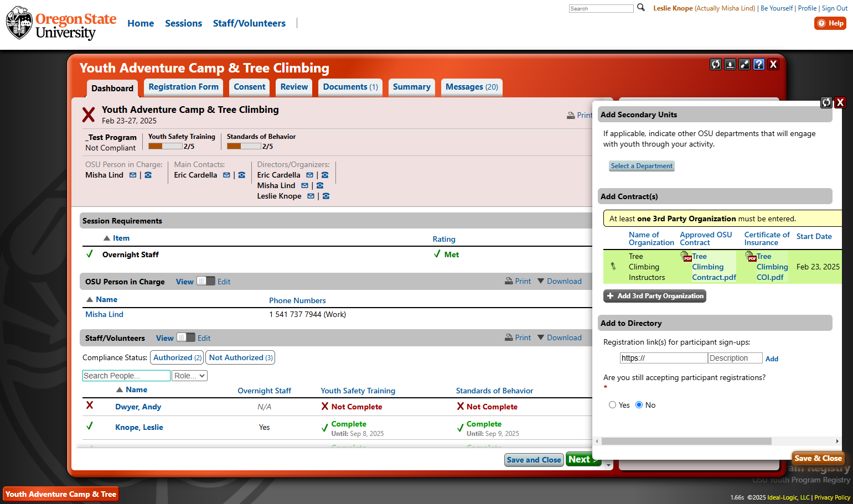Open the Sessions menu in top navigation
853x504 pixels.
tap(183, 23)
